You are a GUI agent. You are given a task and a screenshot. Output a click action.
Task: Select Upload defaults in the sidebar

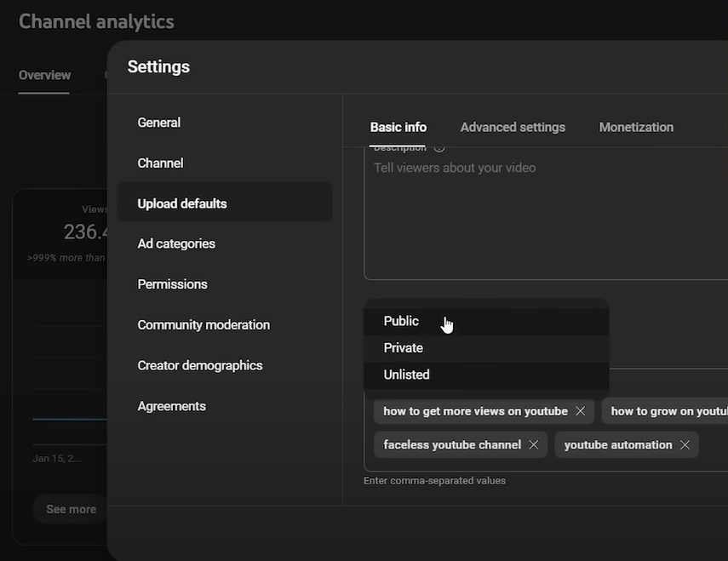tap(182, 203)
